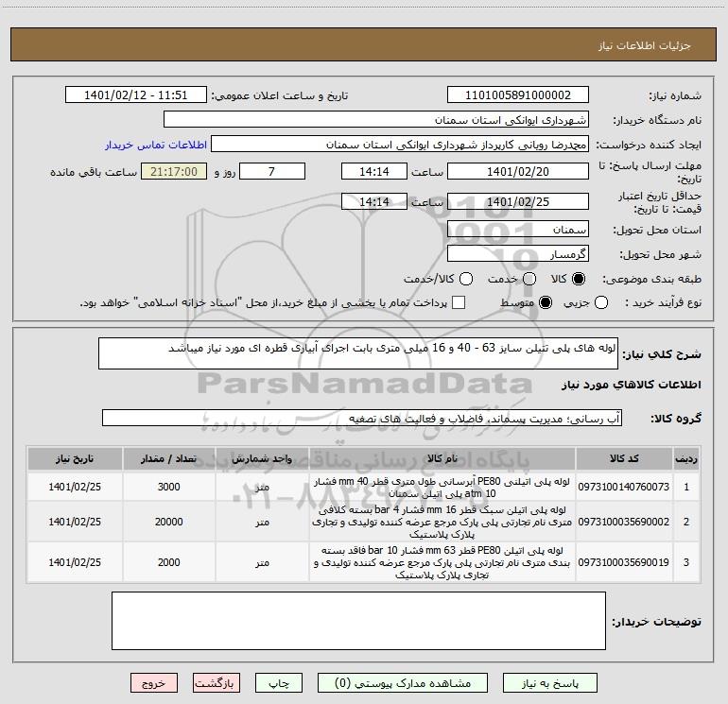
Task: Select the کالا/خدمت radio button
Action: 466,279
